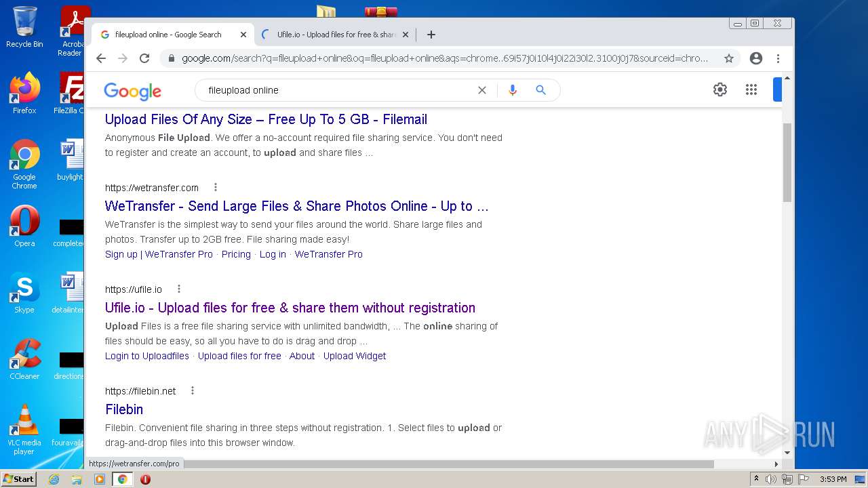Go back with the browser back arrow
Viewport: 868px width, 488px height.
[x=101, y=58]
